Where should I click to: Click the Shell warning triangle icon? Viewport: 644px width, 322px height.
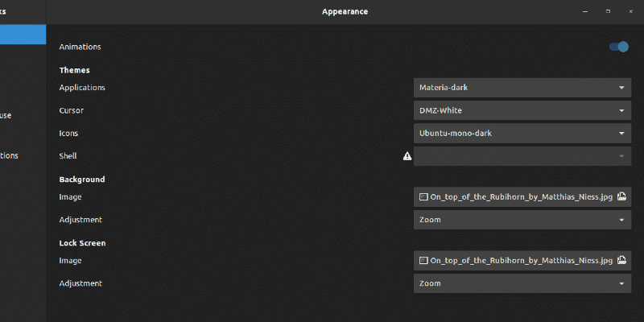(407, 156)
